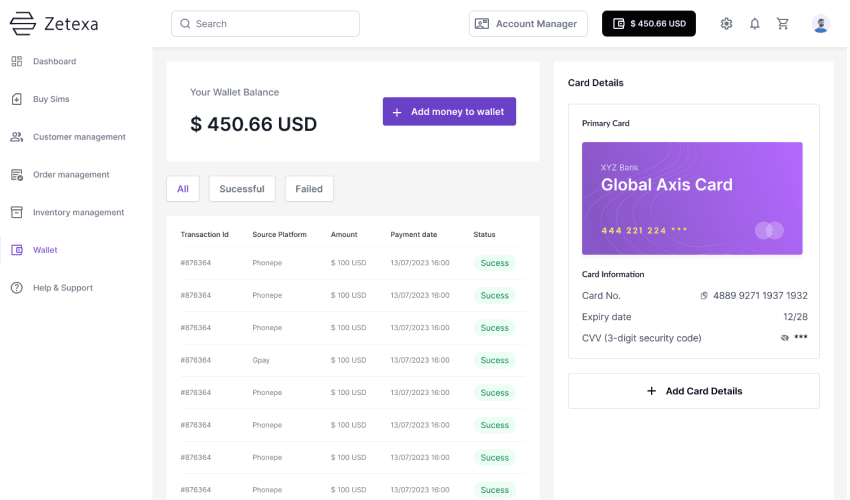Click the Zetexa brand name

click(x=71, y=24)
